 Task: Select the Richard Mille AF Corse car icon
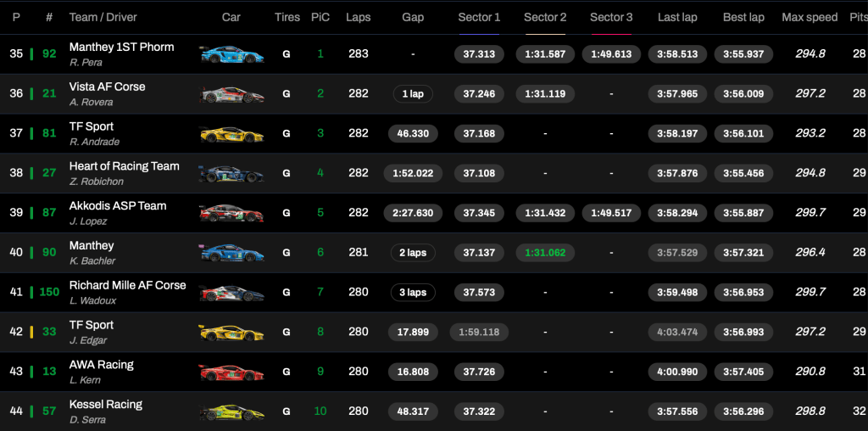click(x=231, y=293)
